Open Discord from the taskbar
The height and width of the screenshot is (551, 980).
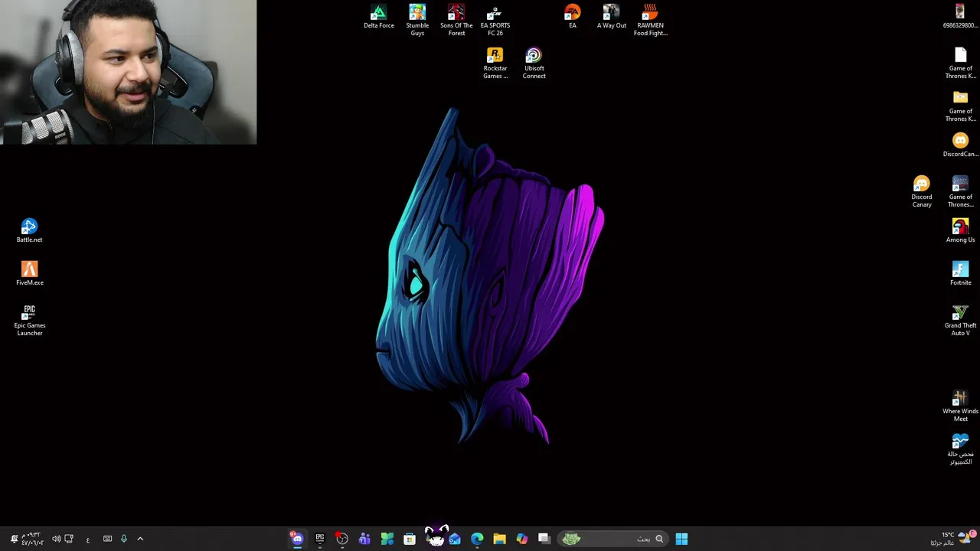297,539
